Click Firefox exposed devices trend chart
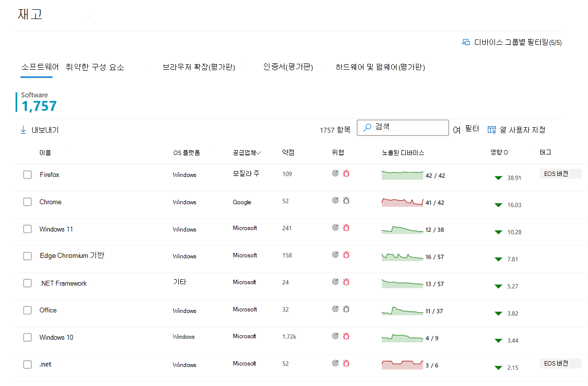The image size is (588, 386). (x=402, y=175)
